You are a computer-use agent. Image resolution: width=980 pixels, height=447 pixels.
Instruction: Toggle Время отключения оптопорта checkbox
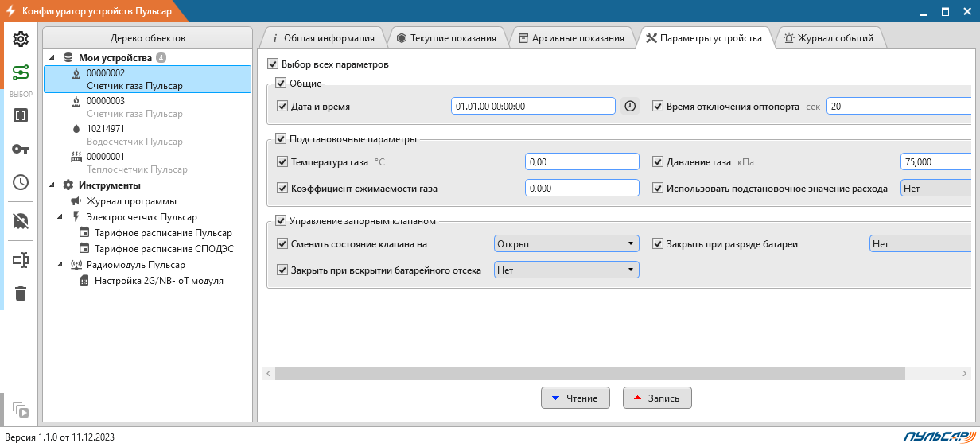(x=658, y=106)
